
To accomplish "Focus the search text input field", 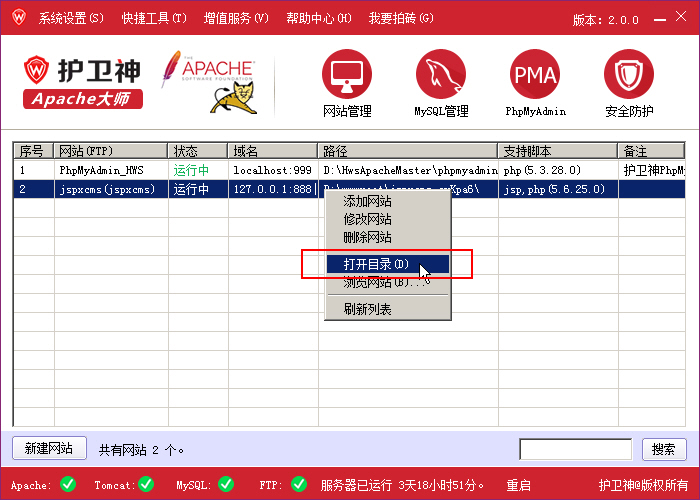I will click(575, 449).
